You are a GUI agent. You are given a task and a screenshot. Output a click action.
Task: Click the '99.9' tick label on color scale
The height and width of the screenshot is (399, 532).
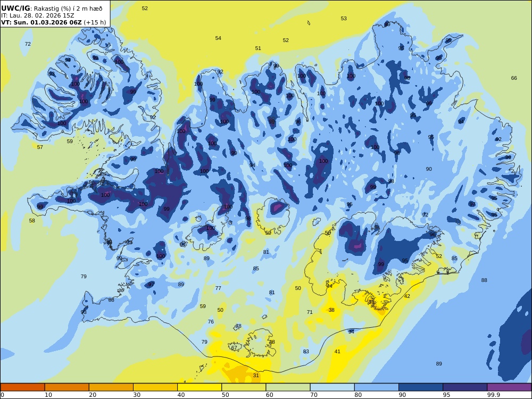tap(493, 395)
